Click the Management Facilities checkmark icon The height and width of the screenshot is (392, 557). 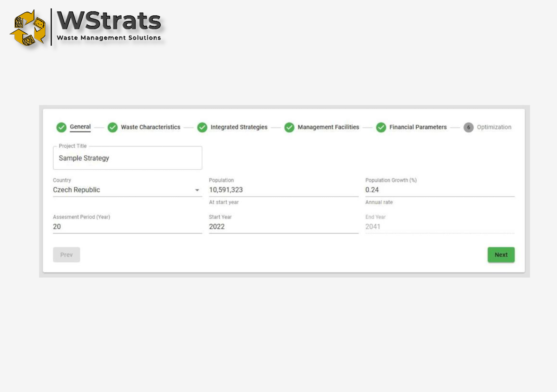click(289, 127)
